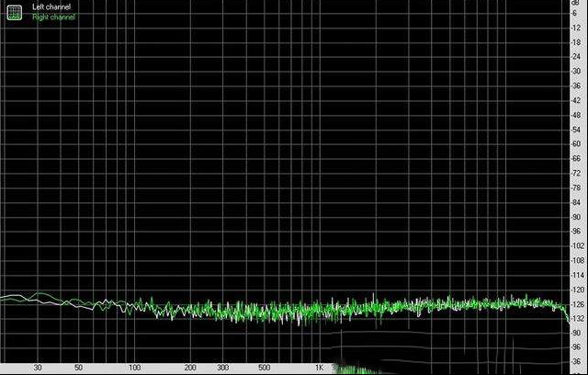Click the -72 dB scale label

pos(576,173)
